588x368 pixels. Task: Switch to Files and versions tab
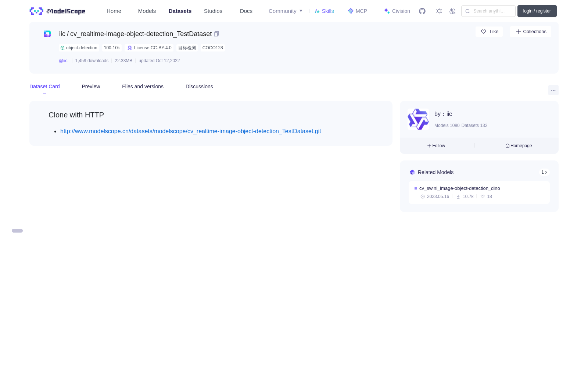[143, 86]
